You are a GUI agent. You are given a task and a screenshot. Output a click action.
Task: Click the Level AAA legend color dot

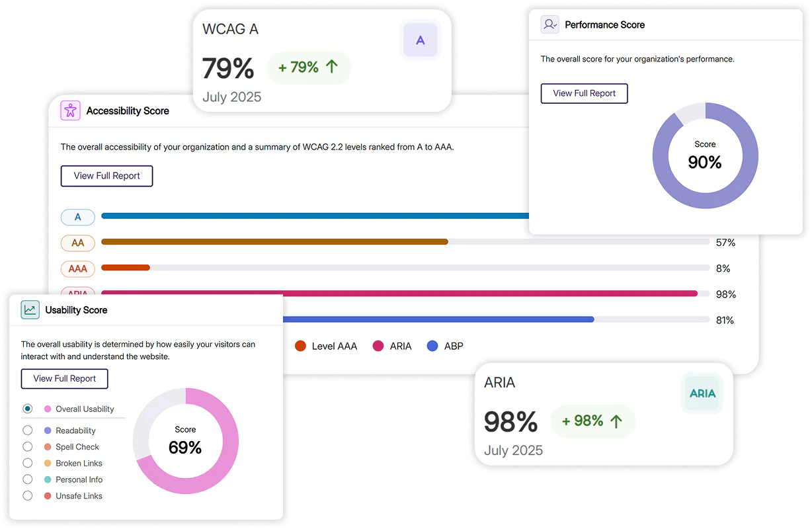pyautogui.click(x=300, y=346)
